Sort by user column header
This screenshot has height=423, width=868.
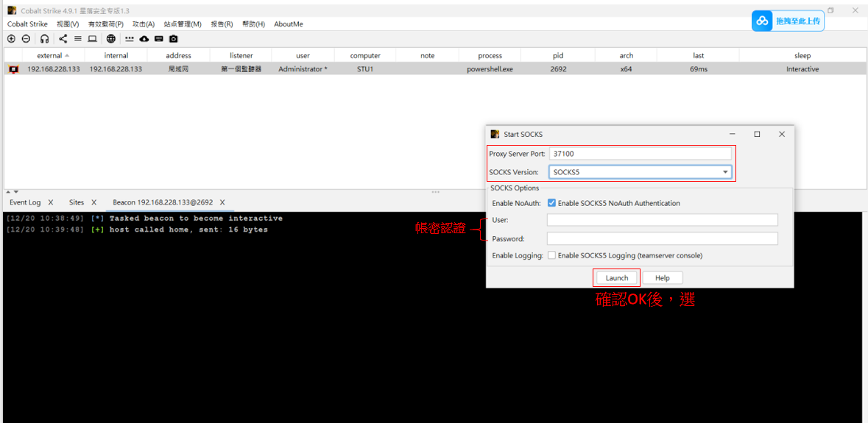pyautogui.click(x=303, y=55)
